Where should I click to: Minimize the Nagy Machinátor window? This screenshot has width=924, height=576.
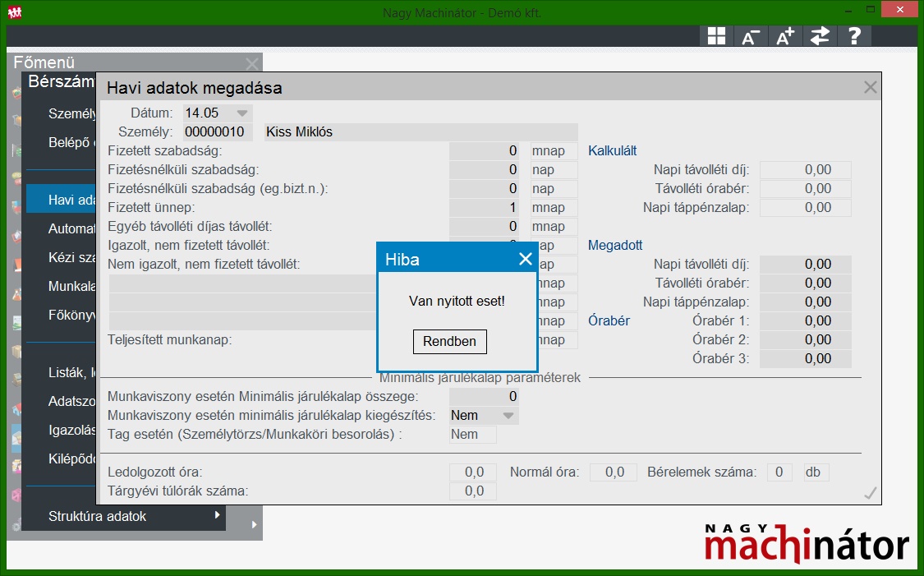848,10
